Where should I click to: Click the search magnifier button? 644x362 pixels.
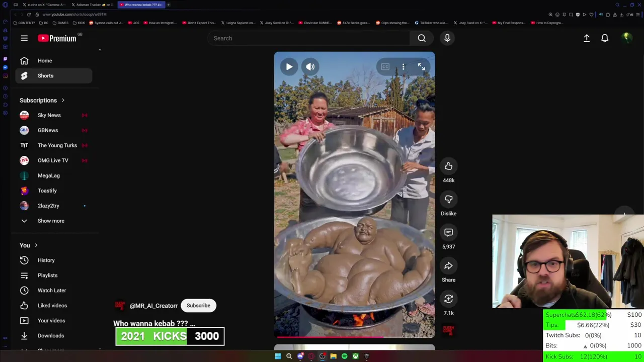coord(422,38)
